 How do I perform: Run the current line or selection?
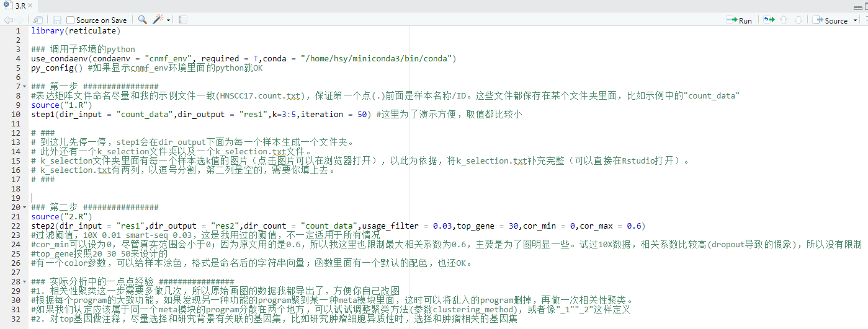(739, 20)
